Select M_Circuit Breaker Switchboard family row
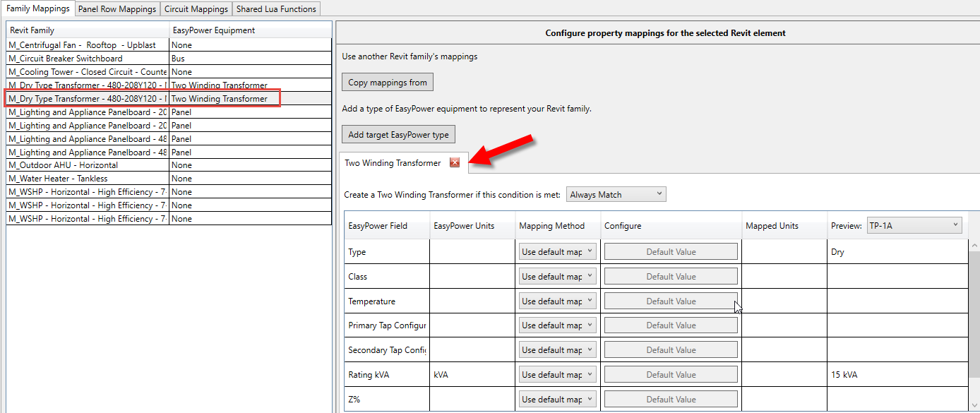Screen dimensions: 980x413 point(88,59)
